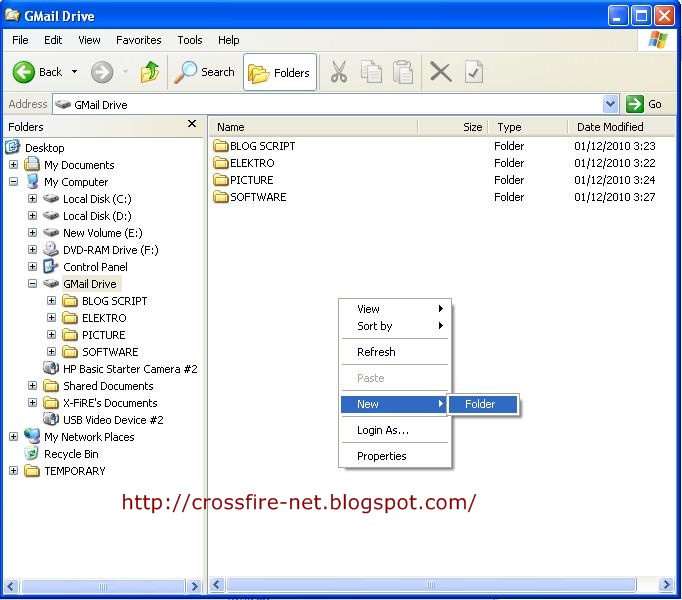This screenshot has width=682, height=600.
Task: Select My Network Places icon
Action: pyautogui.click(x=32, y=436)
